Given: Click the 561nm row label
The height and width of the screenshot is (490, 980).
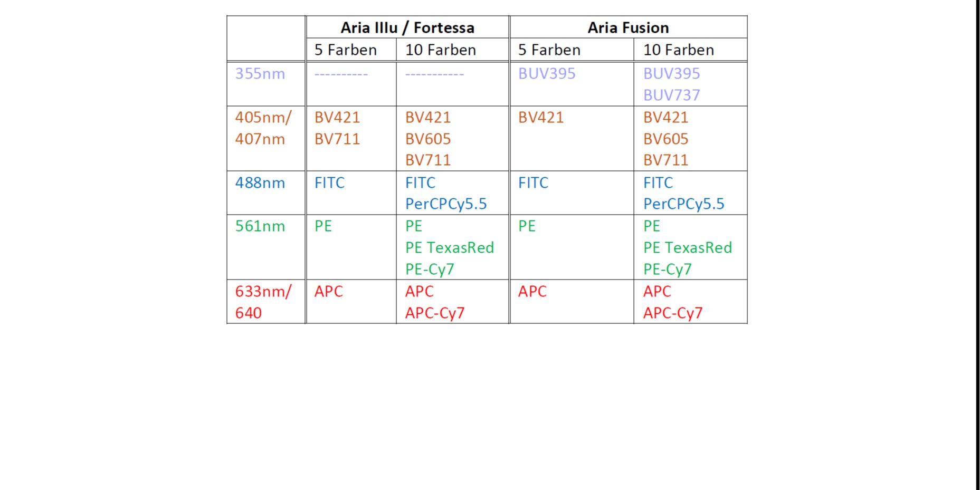Looking at the screenshot, I should tap(260, 226).
